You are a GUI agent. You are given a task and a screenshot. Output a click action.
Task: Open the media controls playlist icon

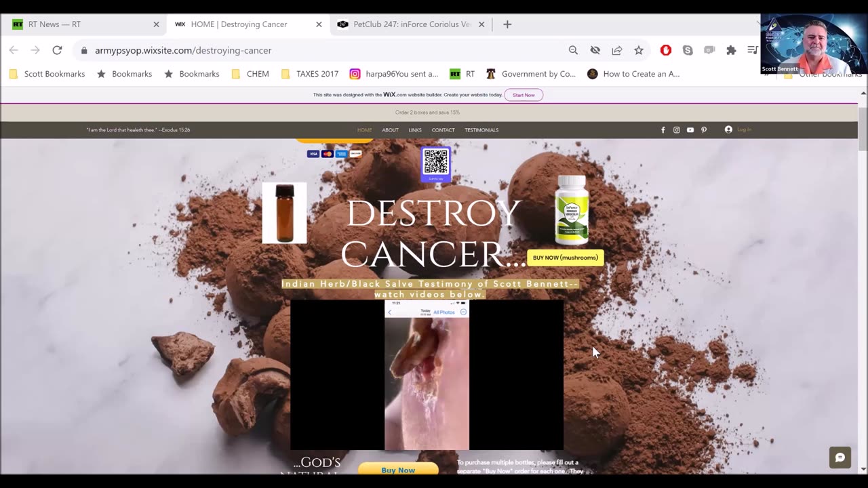point(752,50)
